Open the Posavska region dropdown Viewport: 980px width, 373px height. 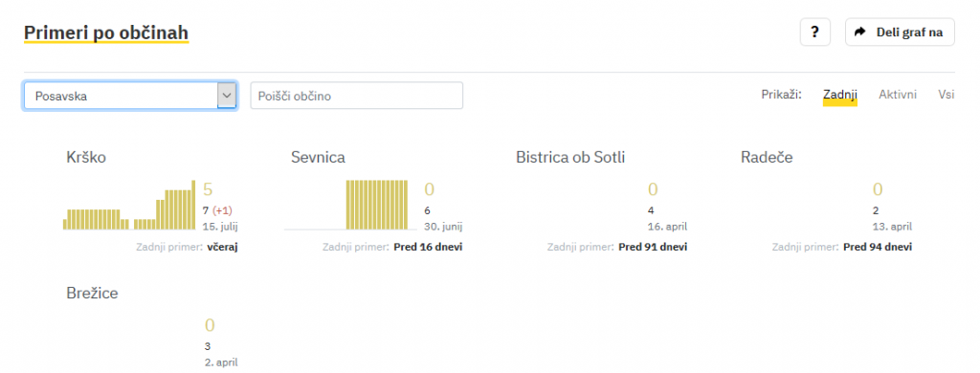point(130,96)
